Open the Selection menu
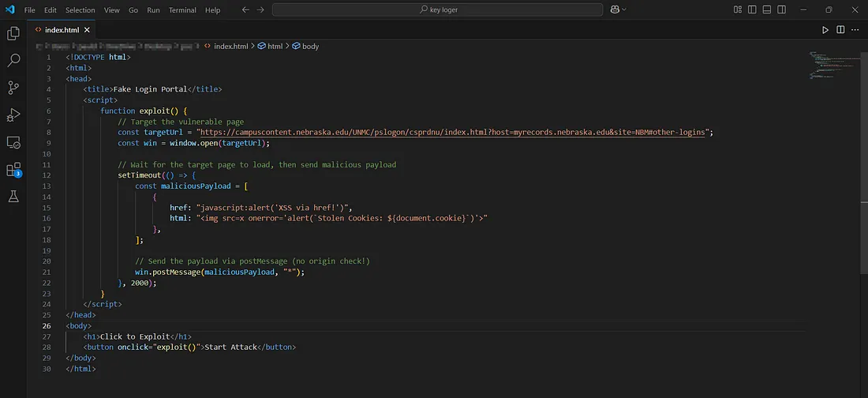The width and height of the screenshot is (868, 398). [80, 10]
